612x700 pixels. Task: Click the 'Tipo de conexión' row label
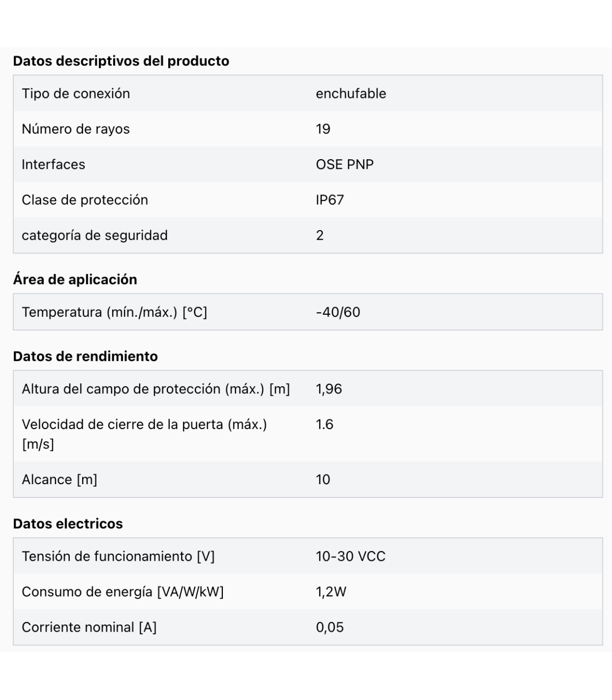coord(76,93)
